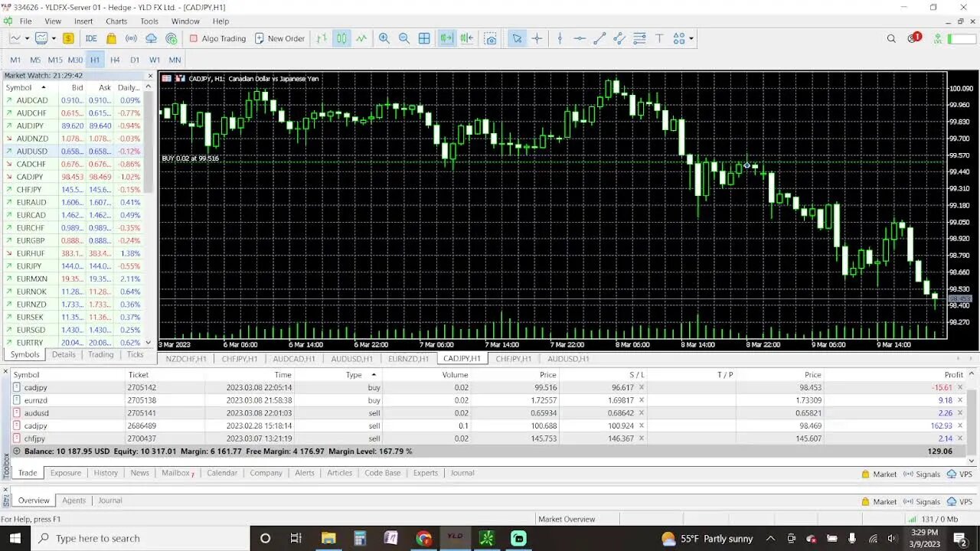Image resolution: width=980 pixels, height=551 pixels.
Task: Click the VPS link in Toolbox bar
Action: [x=960, y=474]
